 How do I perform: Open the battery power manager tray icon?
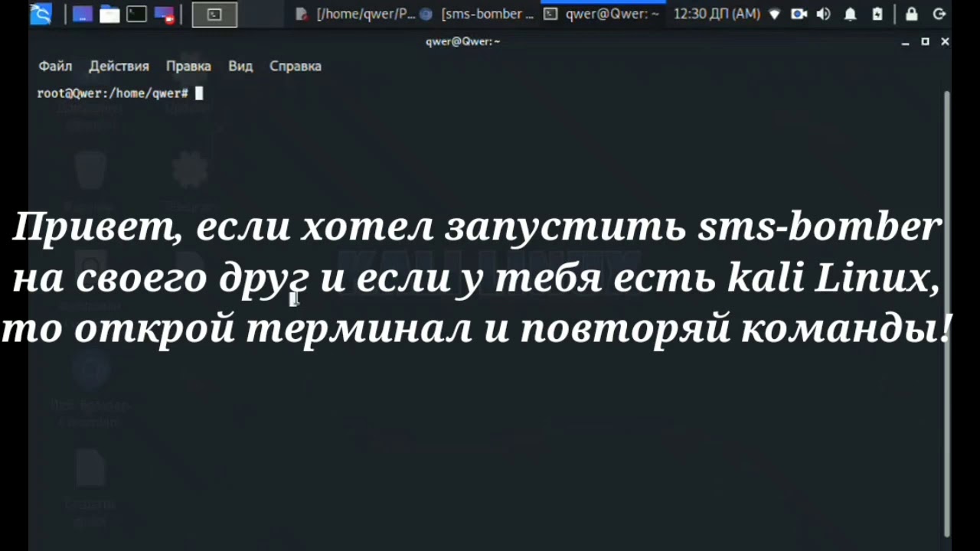coord(877,14)
